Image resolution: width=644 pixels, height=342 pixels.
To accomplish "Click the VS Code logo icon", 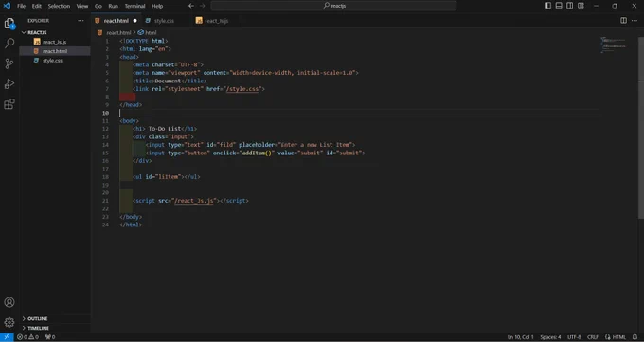I will [x=7, y=6].
